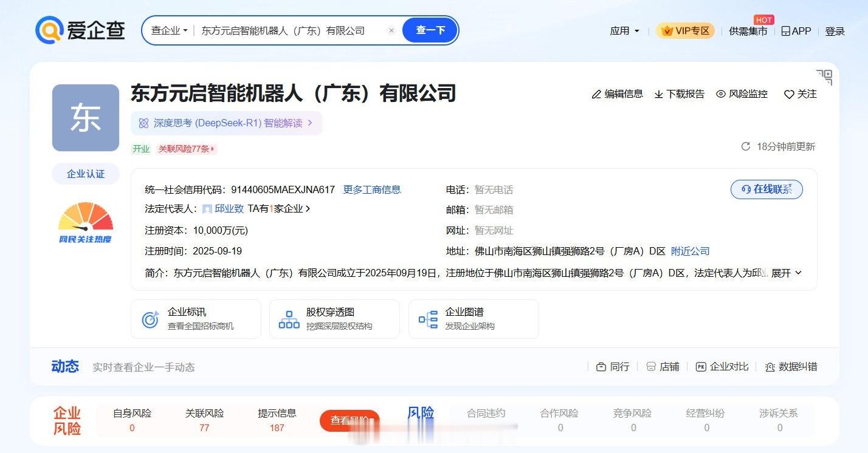Click the 查一下 search button

click(x=430, y=30)
